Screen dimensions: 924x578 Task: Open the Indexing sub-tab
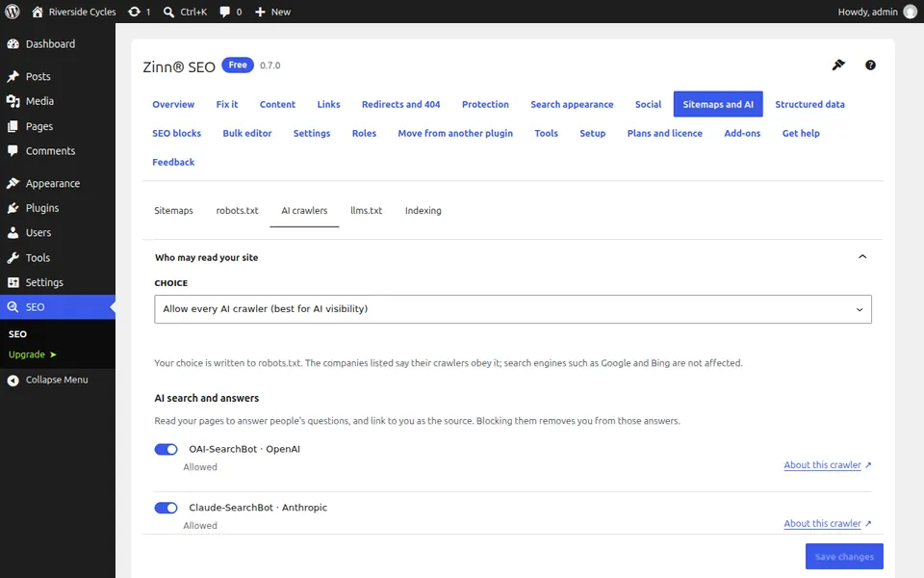[x=423, y=211]
